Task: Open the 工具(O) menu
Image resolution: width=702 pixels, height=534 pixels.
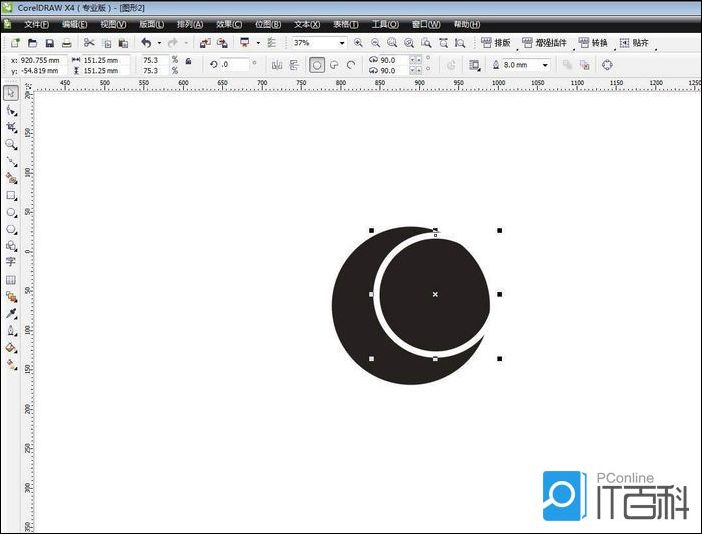Action: (385, 24)
